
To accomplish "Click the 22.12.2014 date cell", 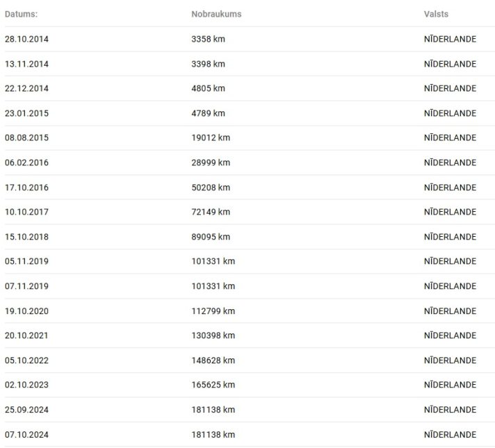I will [26, 88].
